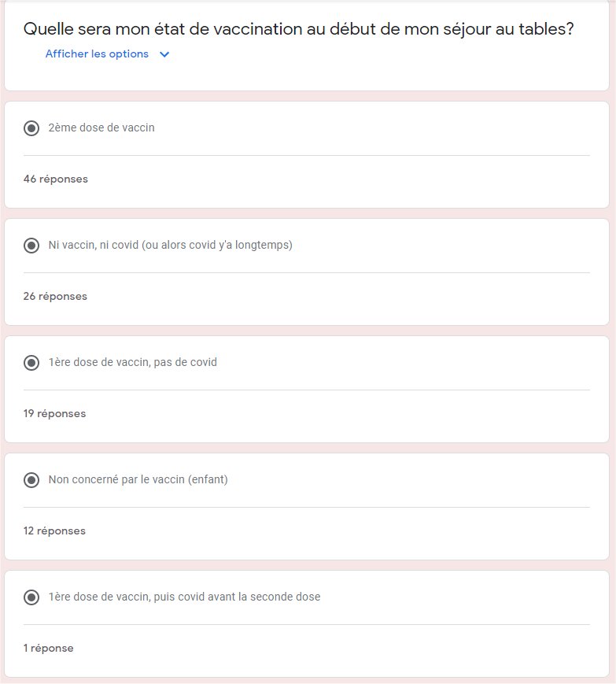
Task: Click the '2ème dose de vaccin' label text
Action: (101, 128)
